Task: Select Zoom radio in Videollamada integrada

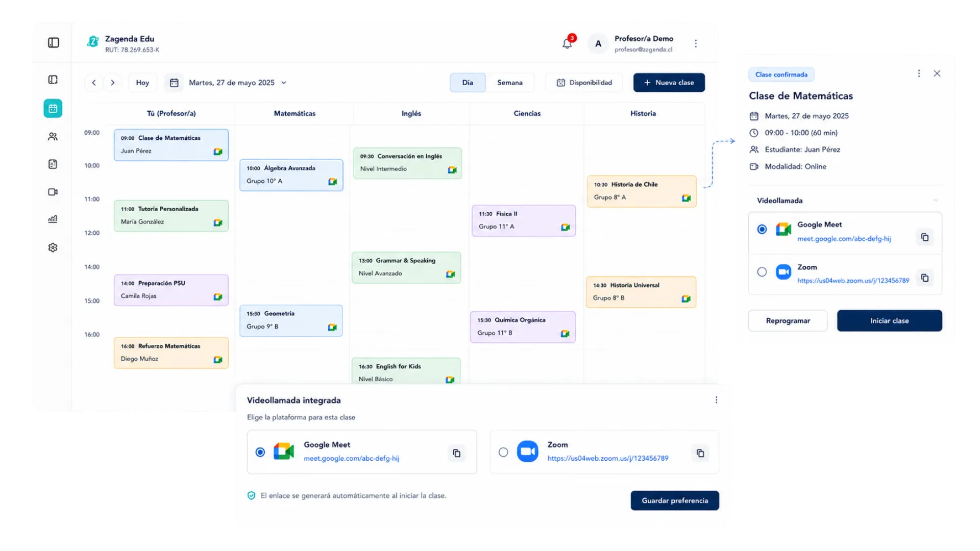Action: [x=504, y=453]
